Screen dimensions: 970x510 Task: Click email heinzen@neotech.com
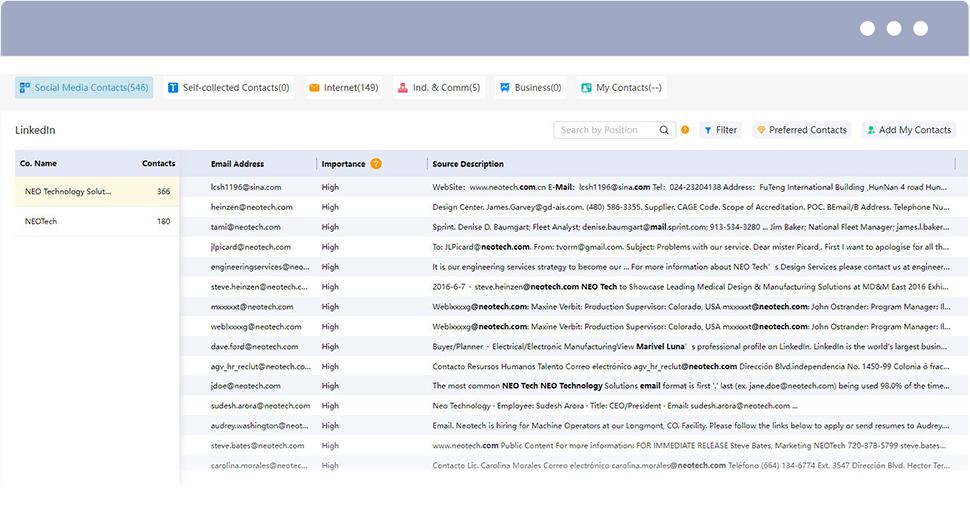point(252,207)
